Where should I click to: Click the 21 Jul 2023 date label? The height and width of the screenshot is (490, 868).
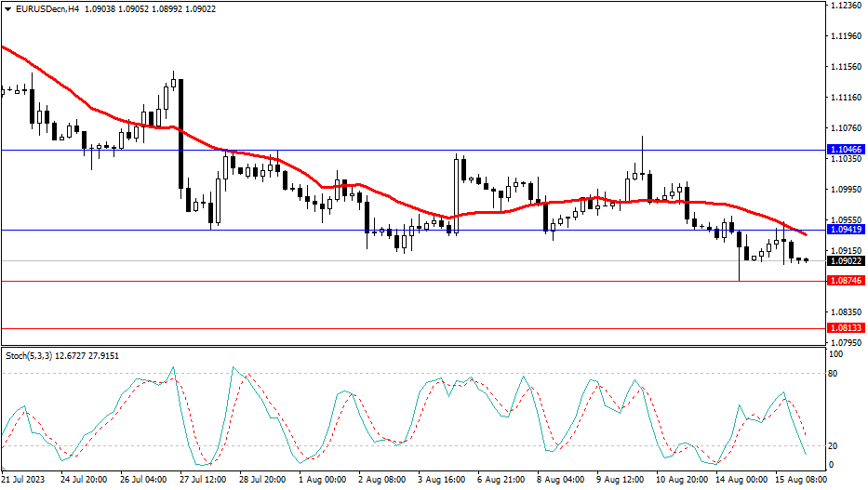[23, 481]
